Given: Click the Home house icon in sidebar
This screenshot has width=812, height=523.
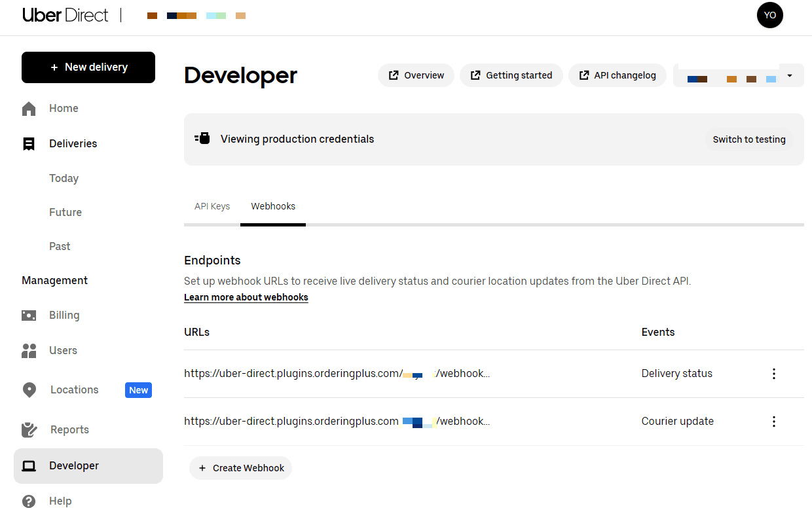Looking at the screenshot, I should pos(29,109).
